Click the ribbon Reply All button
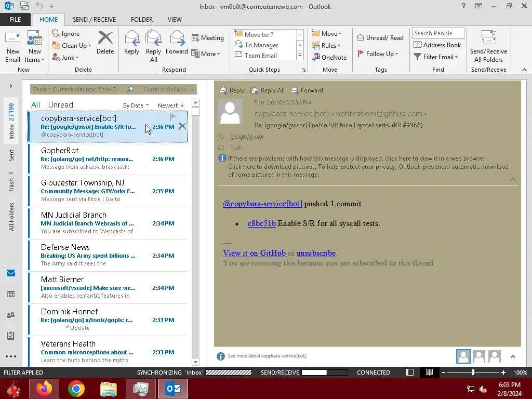Image resolution: width=532 pixels, height=399 pixels. [x=153, y=47]
